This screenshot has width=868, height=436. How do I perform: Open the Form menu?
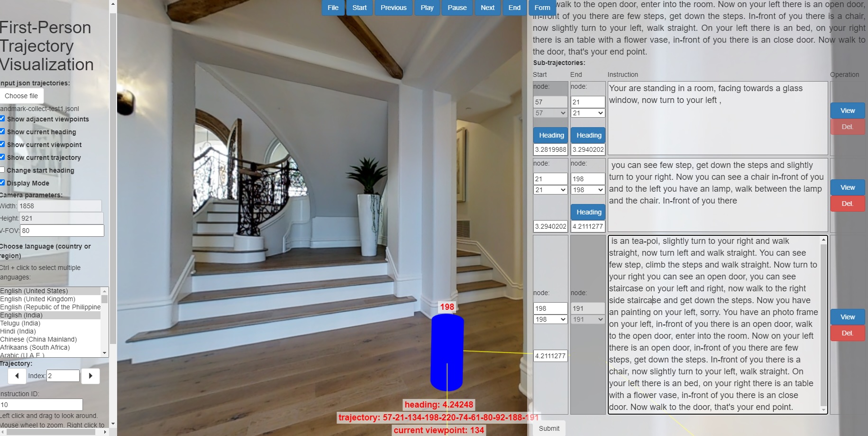click(x=542, y=8)
